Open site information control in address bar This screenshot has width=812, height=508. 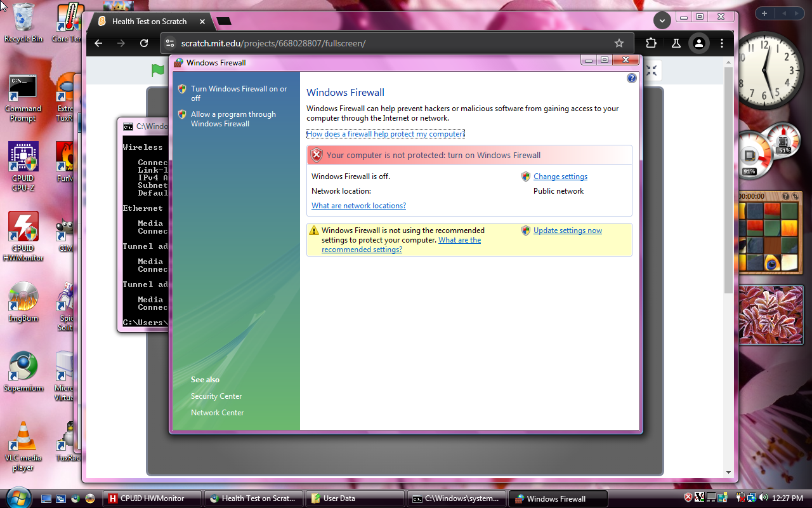click(x=169, y=43)
